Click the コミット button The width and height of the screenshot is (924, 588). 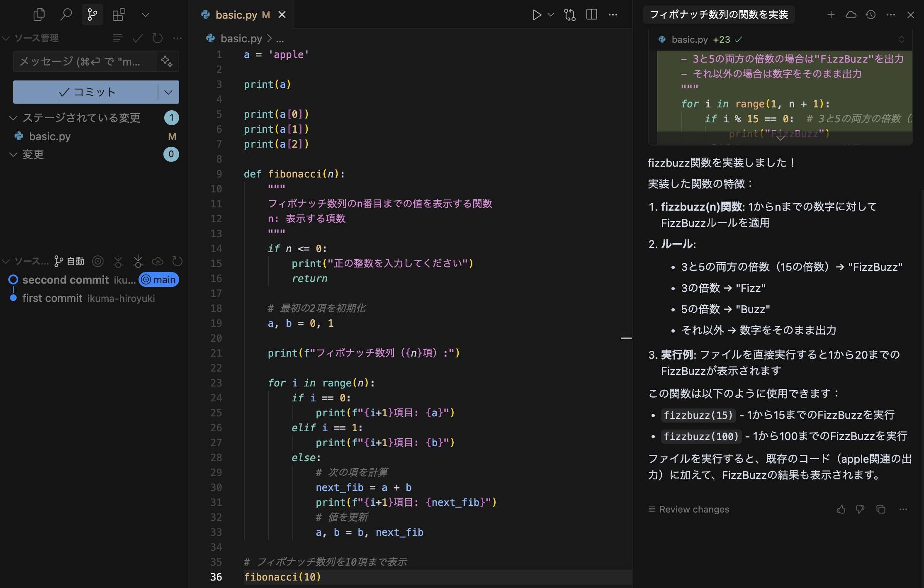[85, 92]
